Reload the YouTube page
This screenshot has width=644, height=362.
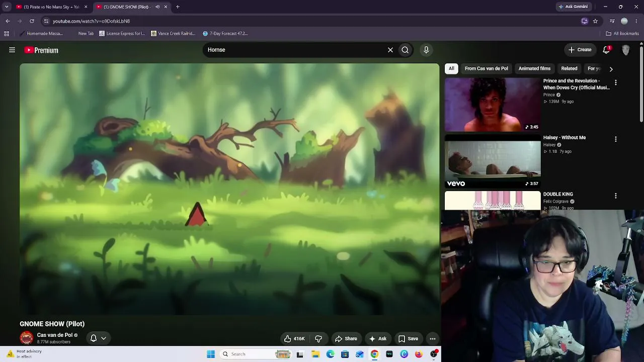click(x=32, y=21)
